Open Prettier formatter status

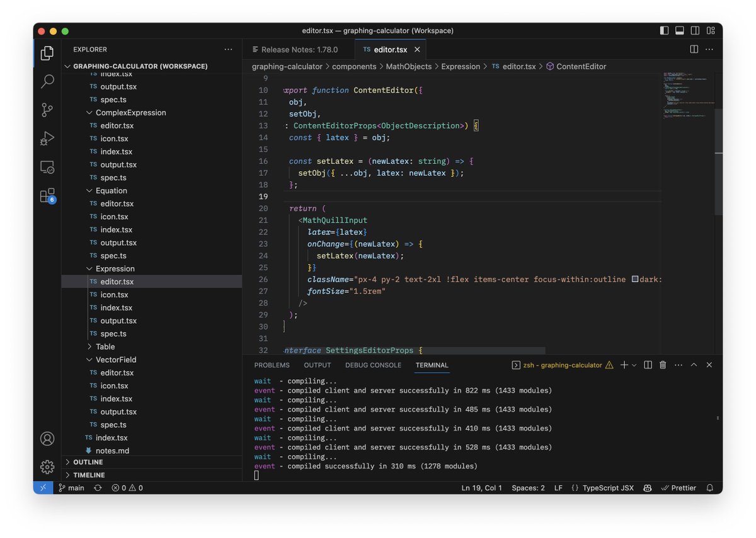[679, 488]
